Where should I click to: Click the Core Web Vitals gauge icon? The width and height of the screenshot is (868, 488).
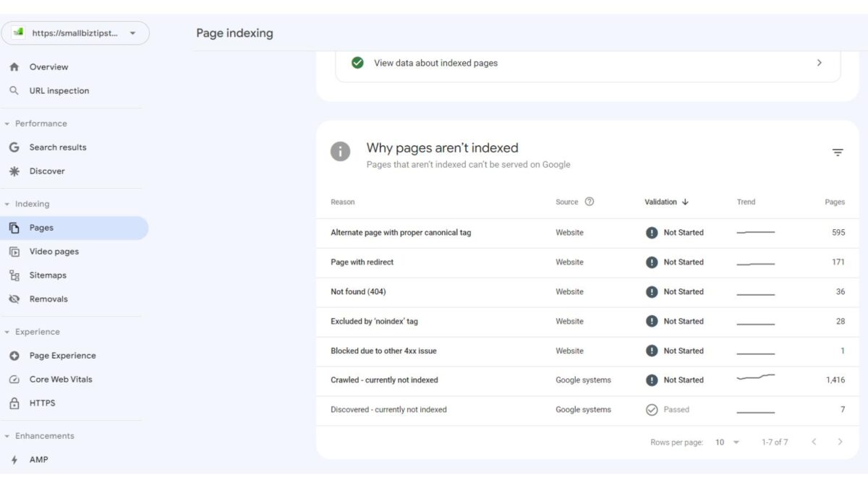tap(14, 380)
